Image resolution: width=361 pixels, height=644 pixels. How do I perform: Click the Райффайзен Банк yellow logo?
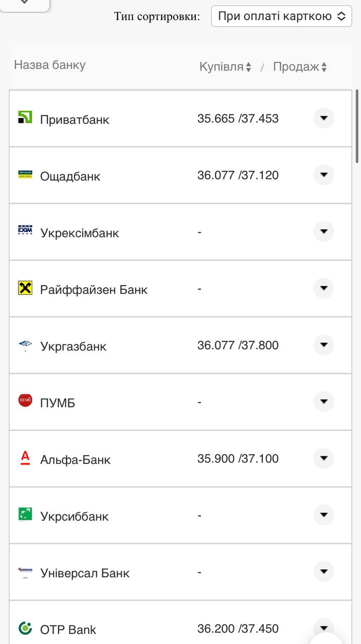[x=25, y=288]
